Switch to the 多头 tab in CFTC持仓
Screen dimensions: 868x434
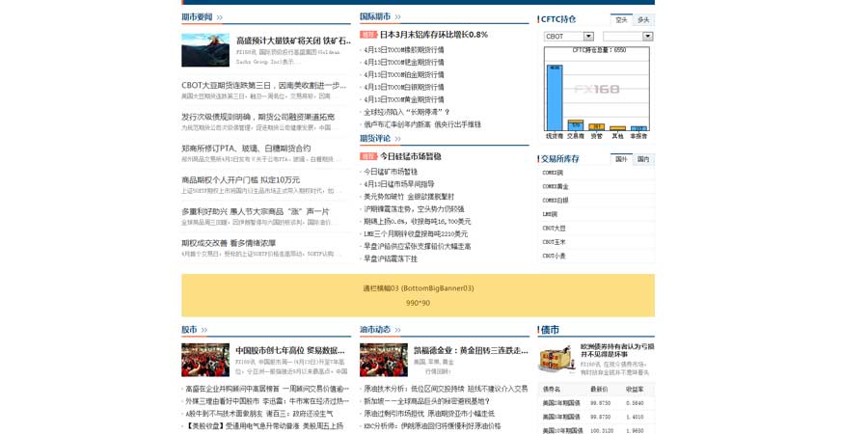click(643, 19)
